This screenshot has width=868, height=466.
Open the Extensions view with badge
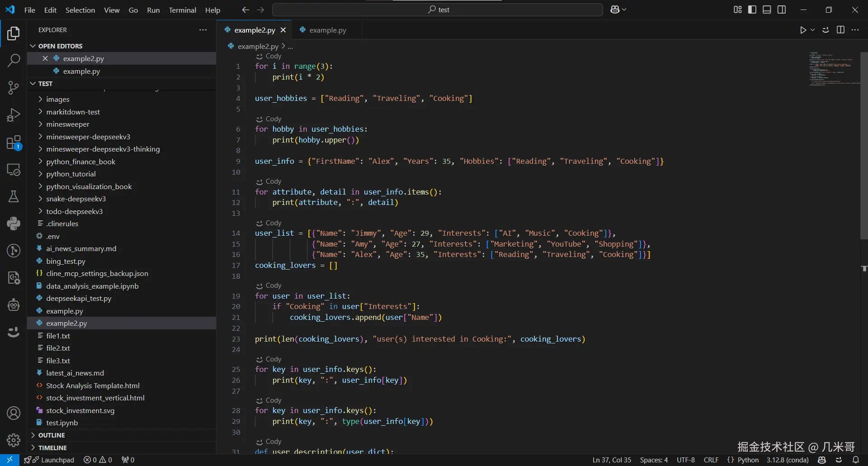coord(13,142)
